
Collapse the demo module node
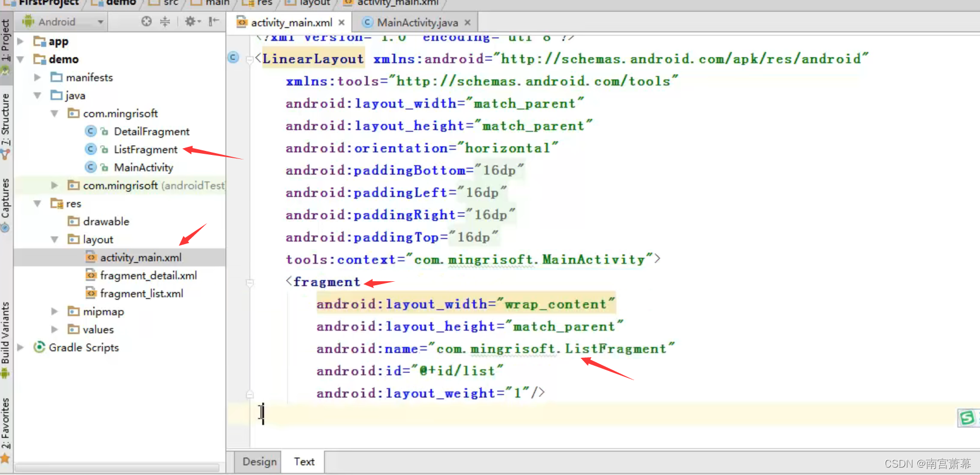pos(21,59)
